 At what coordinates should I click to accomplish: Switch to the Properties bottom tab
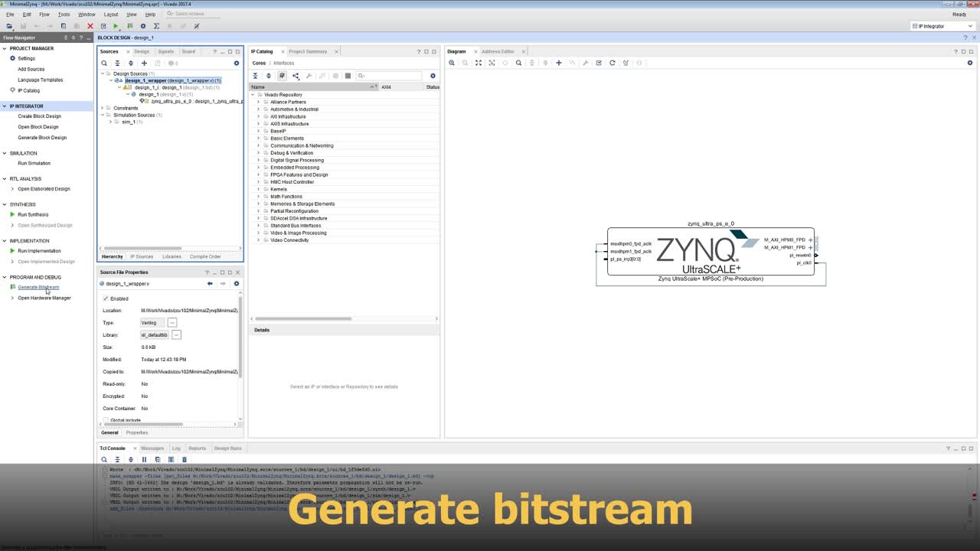tap(137, 433)
